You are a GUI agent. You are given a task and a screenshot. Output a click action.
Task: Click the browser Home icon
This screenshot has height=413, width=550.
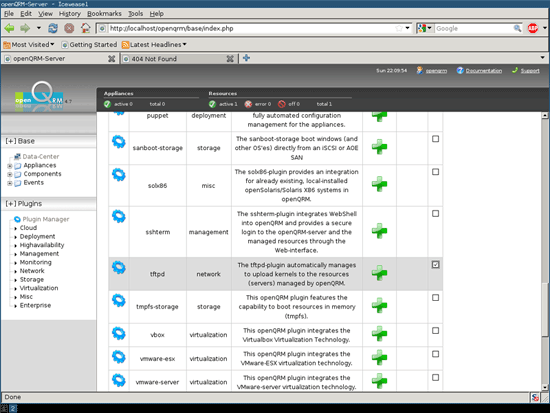click(x=85, y=28)
